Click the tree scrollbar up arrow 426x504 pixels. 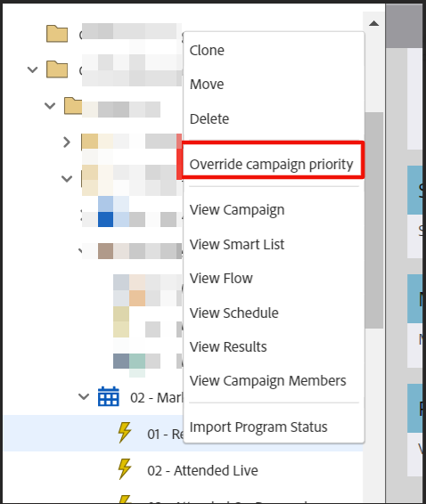click(373, 23)
